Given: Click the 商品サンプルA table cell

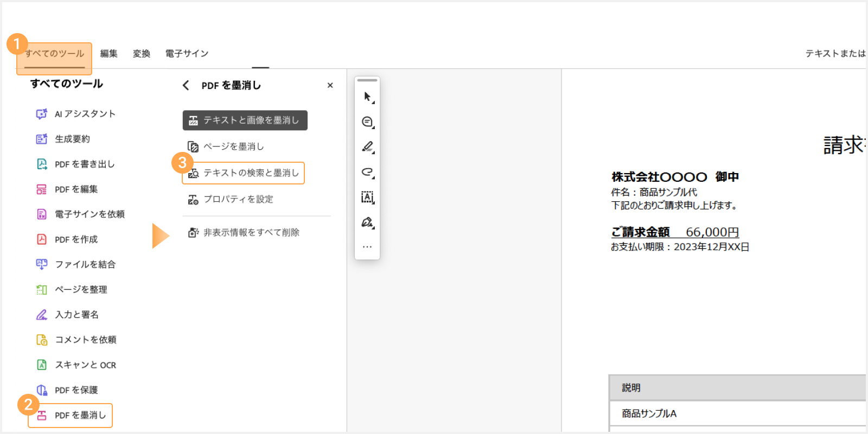Looking at the screenshot, I should [x=737, y=413].
